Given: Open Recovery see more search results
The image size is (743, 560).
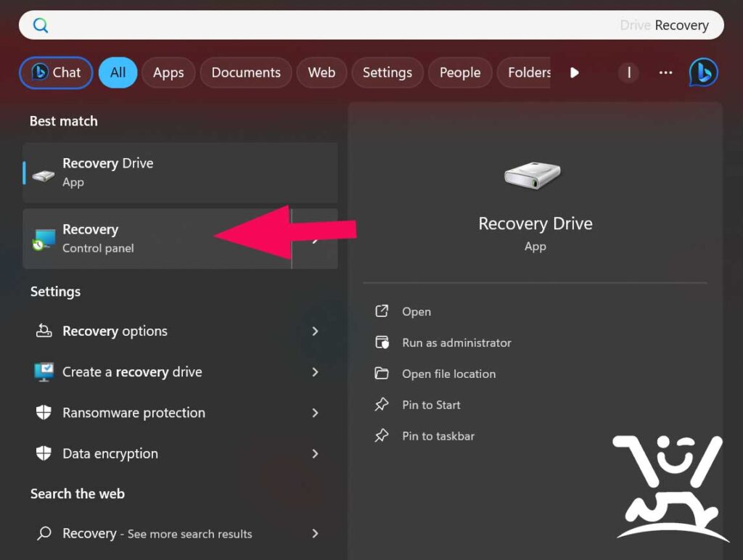Looking at the screenshot, I should click(180, 533).
